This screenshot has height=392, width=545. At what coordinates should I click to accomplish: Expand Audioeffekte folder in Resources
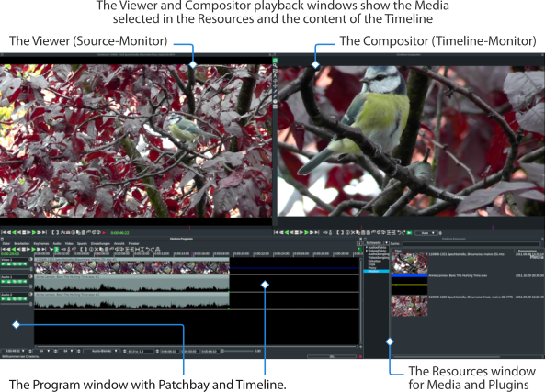coord(367,247)
